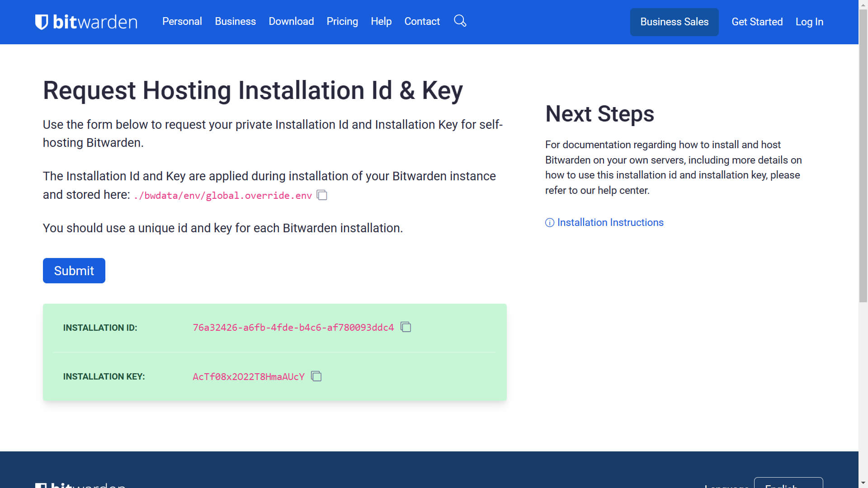Click Log In link
The image size is (868, 488).
pyautogui.click(x=809, y=22)
